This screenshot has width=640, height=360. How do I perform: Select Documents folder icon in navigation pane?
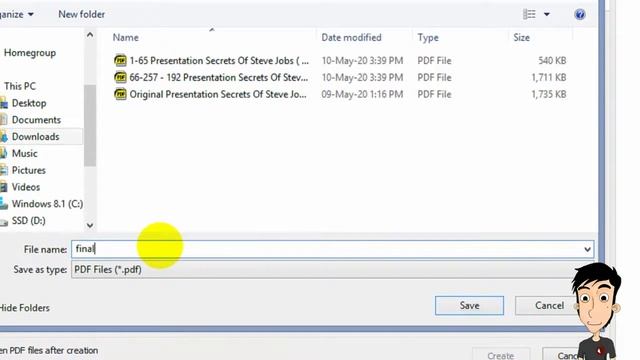[4, 120]
